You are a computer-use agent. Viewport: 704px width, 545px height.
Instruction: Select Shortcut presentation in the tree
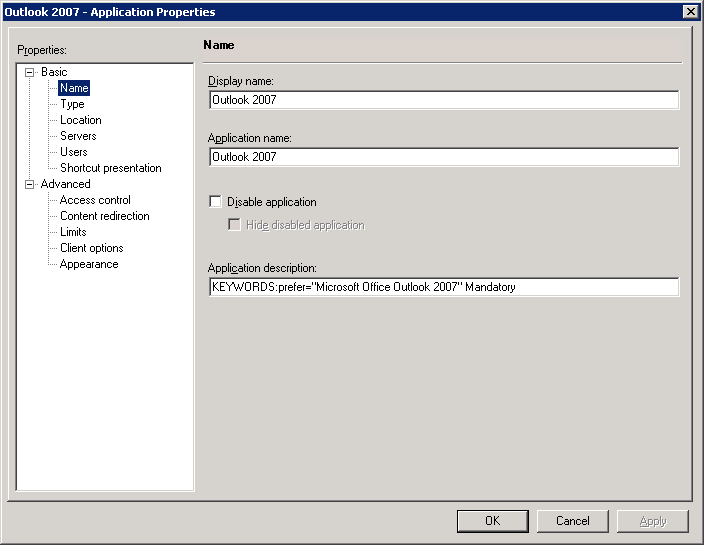pos(111,168)
